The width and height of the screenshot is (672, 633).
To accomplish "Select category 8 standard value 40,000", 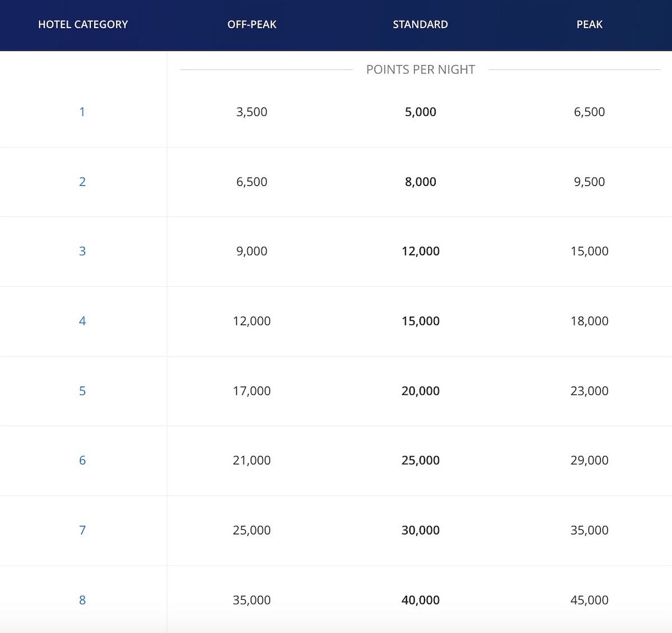I will click(421, 600).
